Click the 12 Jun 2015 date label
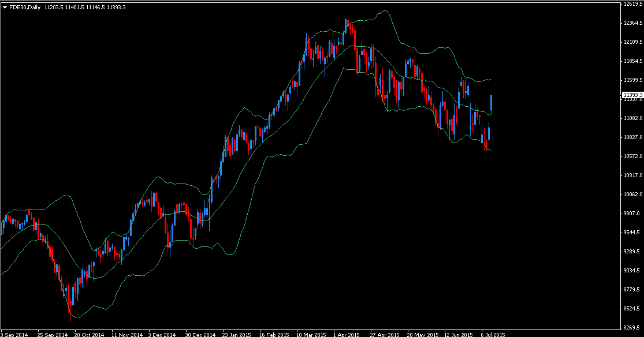 (459, 335)
